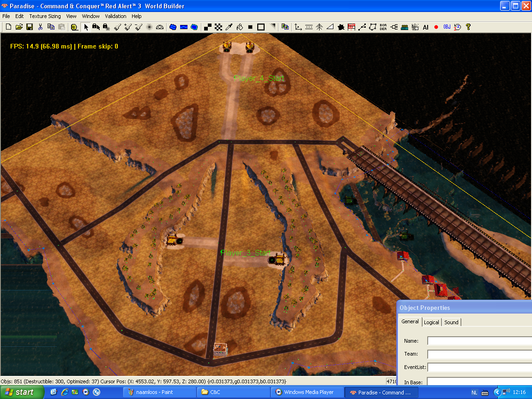
Task: Open the Texture Sizing menu
Action: (45, 16)
